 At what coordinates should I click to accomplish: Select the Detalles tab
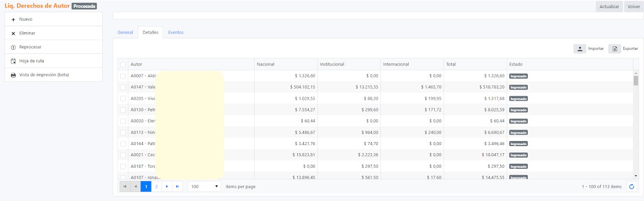[150, 32]
